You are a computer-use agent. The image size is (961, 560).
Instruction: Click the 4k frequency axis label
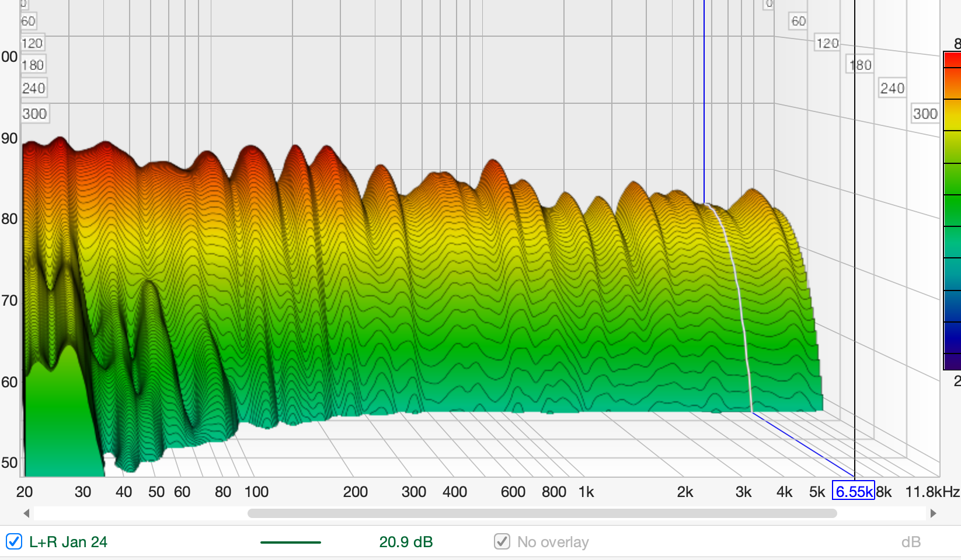[x=785, y=492]
